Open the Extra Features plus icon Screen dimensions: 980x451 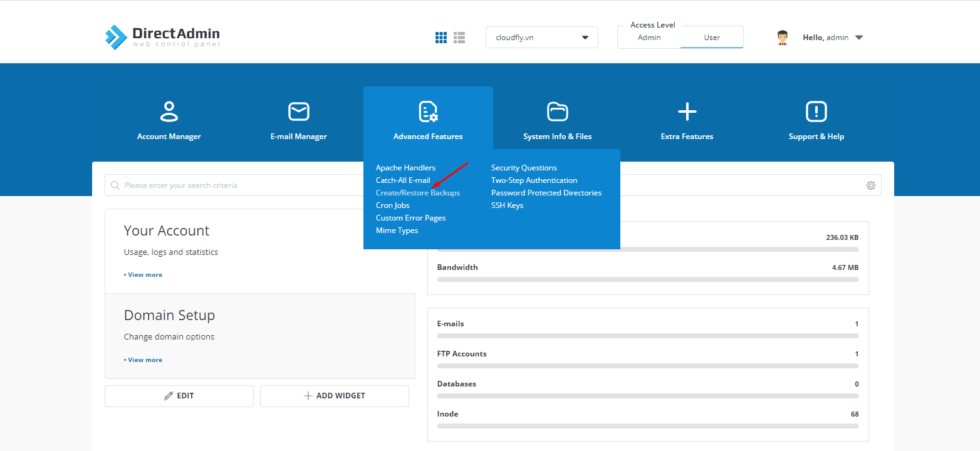tap(687, 112)
